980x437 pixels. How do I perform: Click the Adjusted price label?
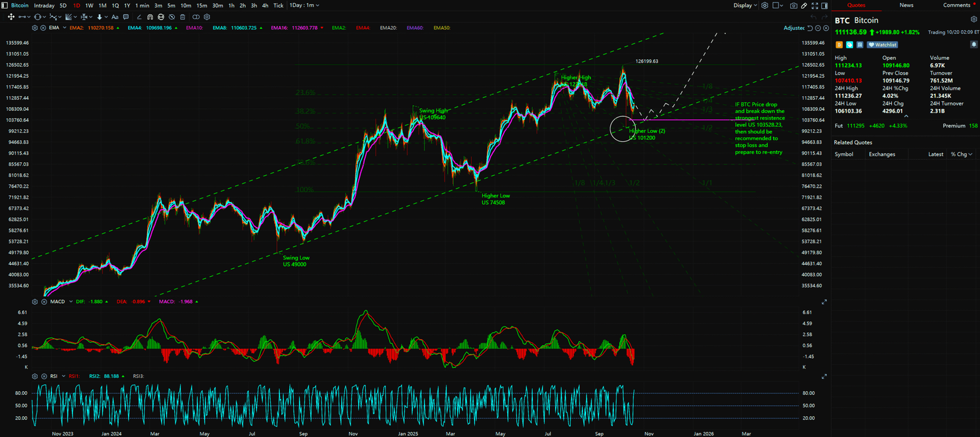794,28
